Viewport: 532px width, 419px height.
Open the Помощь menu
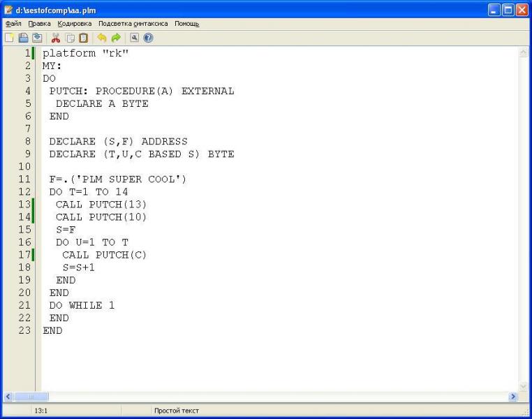(186, 24)
